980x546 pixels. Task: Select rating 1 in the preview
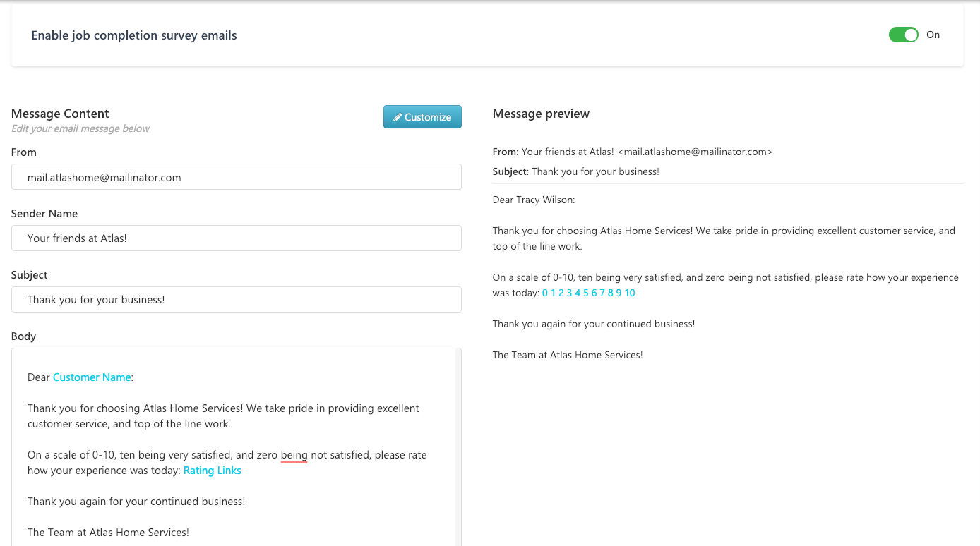tap(554, 293)
